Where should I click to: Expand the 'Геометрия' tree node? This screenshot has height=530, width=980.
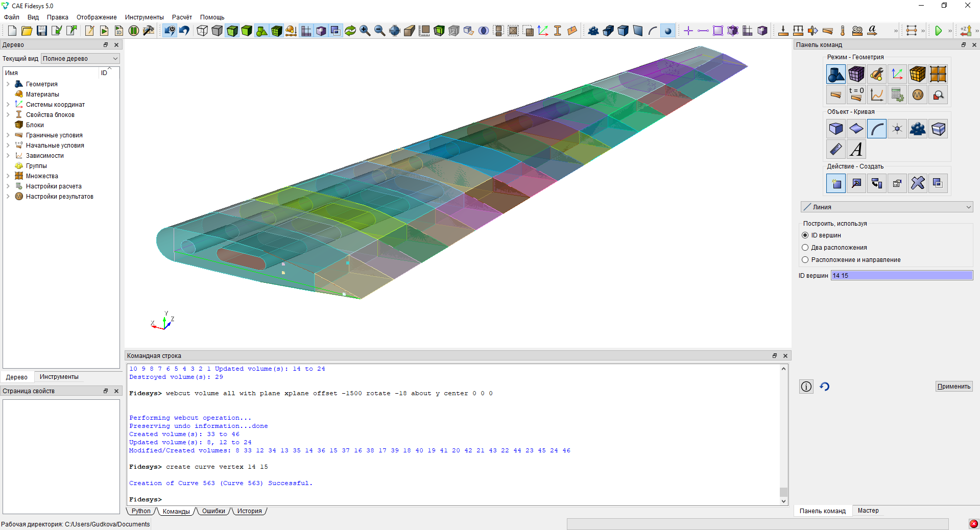(8, 84)
